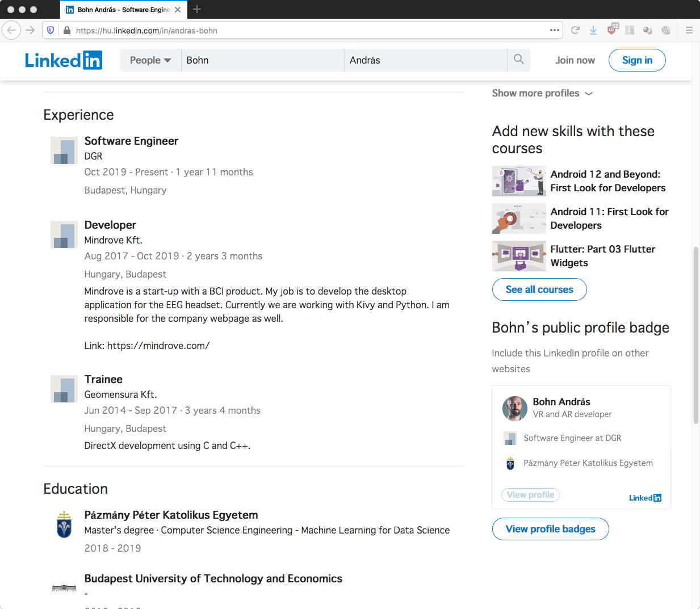The width and height of the screenshot is (700, 609).
Task: Click the LinkedIn logo in the header
Action: pyautogui.click(x=64, y=60)
